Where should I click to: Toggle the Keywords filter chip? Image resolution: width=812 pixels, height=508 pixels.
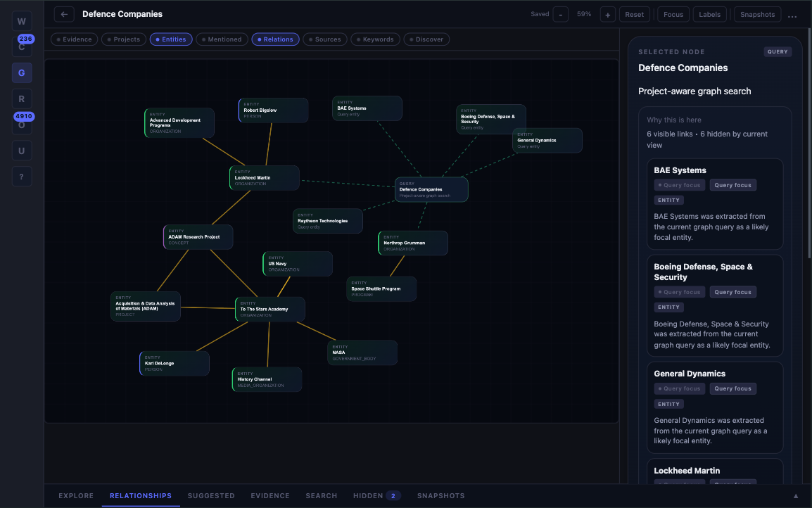pos(376,39)
